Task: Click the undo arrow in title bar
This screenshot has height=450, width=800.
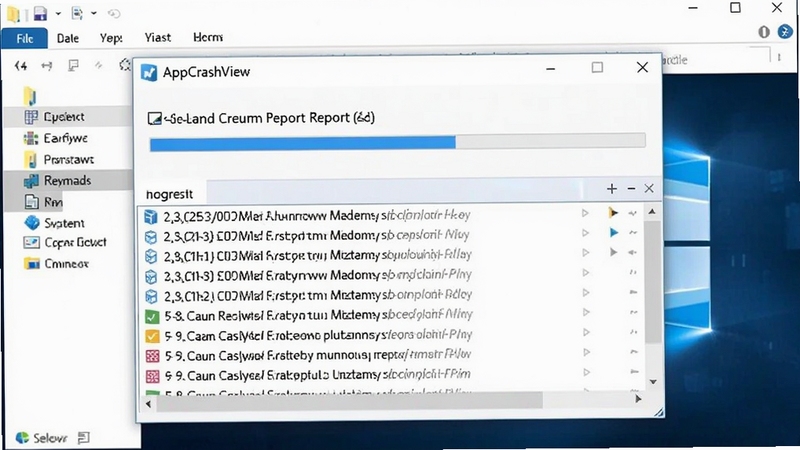Action: point(114,14)
